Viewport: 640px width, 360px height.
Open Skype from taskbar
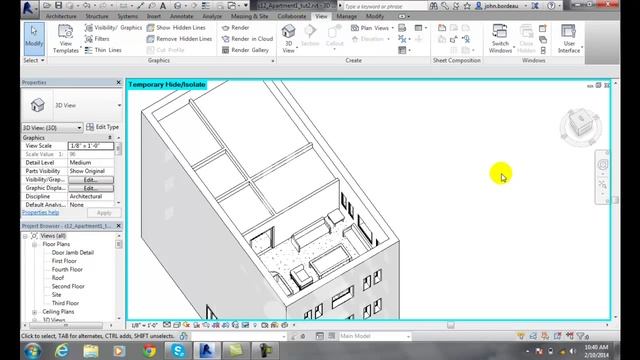click(178, 351)
